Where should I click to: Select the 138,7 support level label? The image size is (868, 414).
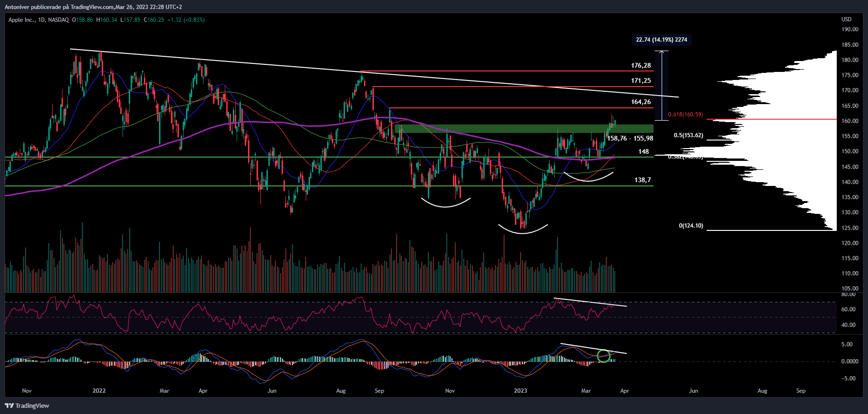click(x=642, y=180)
